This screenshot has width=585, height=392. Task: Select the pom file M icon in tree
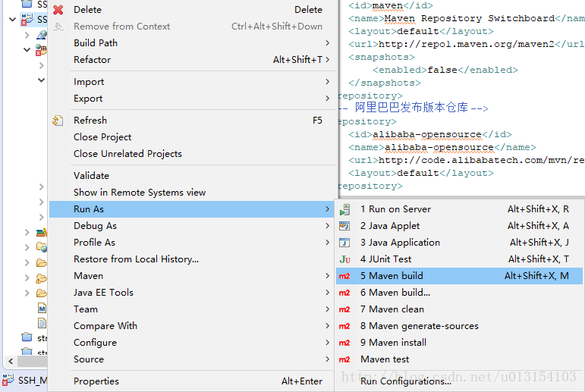(x=42, y=309)
